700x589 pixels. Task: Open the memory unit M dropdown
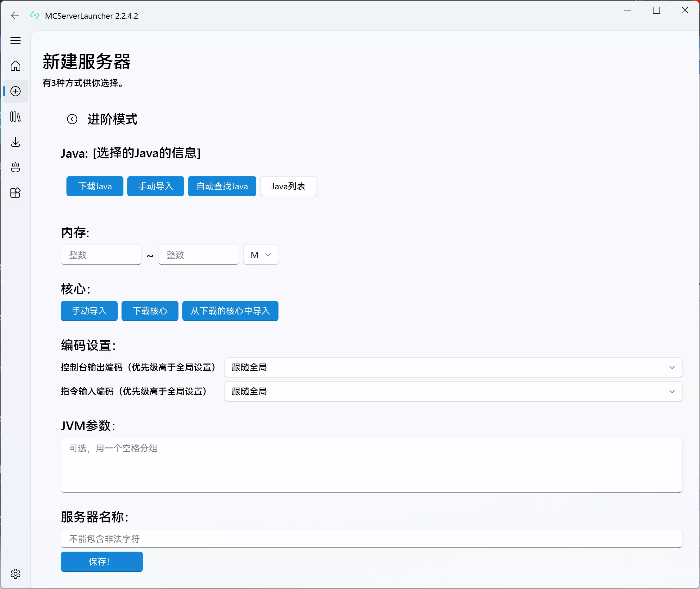point(260,254)
